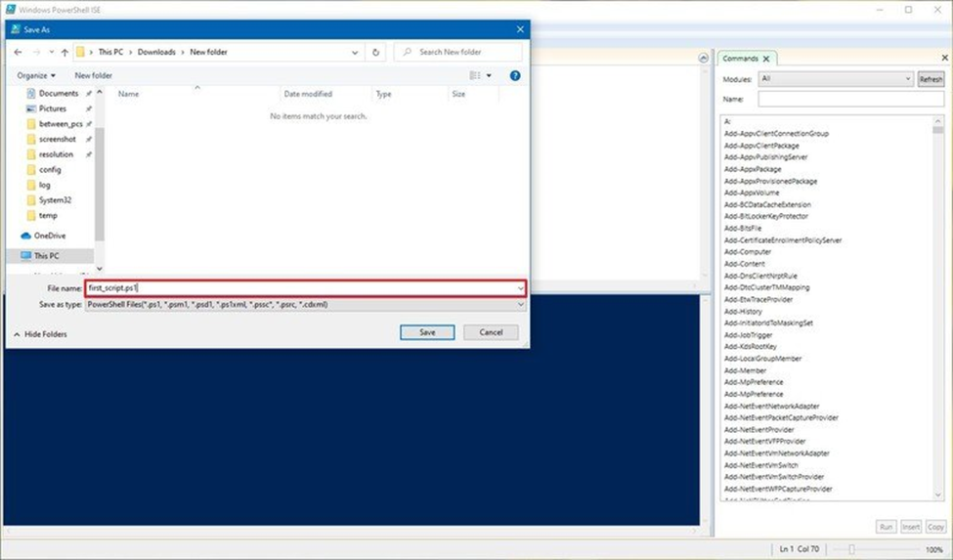Image resolution: width=953 pixels, height=560 pixels.
Task: Expand File name dropdown arrow
Action: coord(520,288)
